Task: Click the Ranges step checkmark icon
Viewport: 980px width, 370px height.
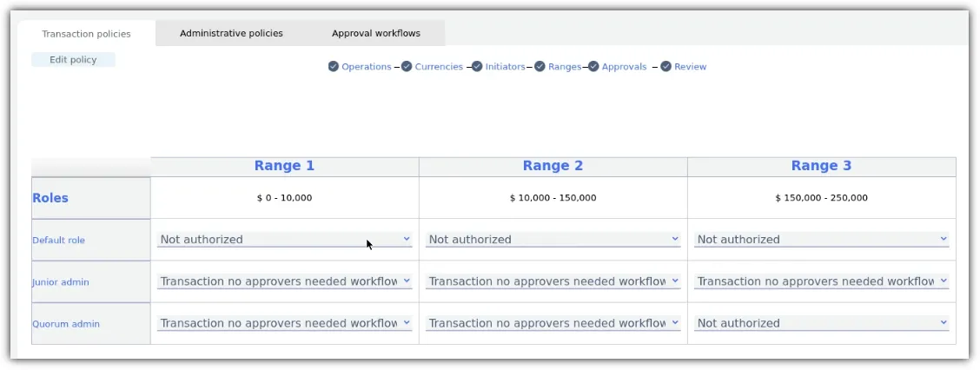Action: (540, 66)
